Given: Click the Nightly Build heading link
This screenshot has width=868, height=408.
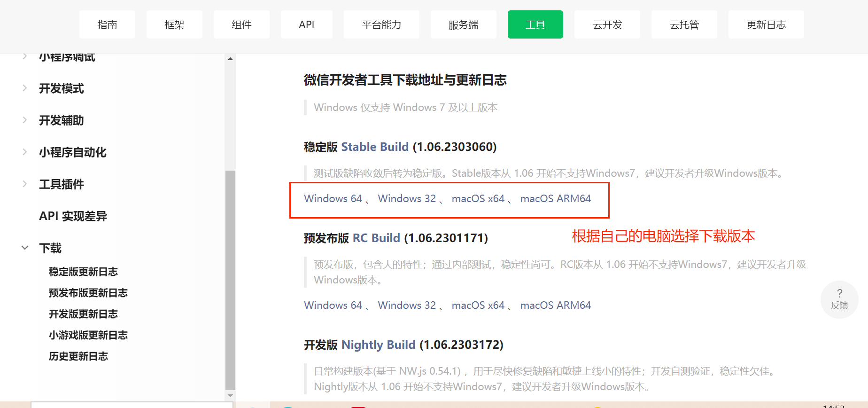Looking at the screenshot, I should tap(379, 345).
